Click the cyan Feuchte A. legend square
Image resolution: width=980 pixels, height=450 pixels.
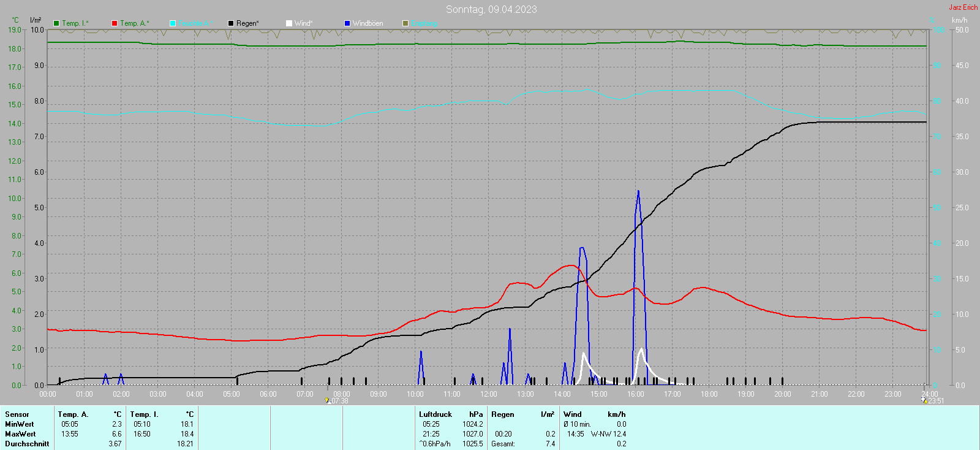(x=173, y=23)
